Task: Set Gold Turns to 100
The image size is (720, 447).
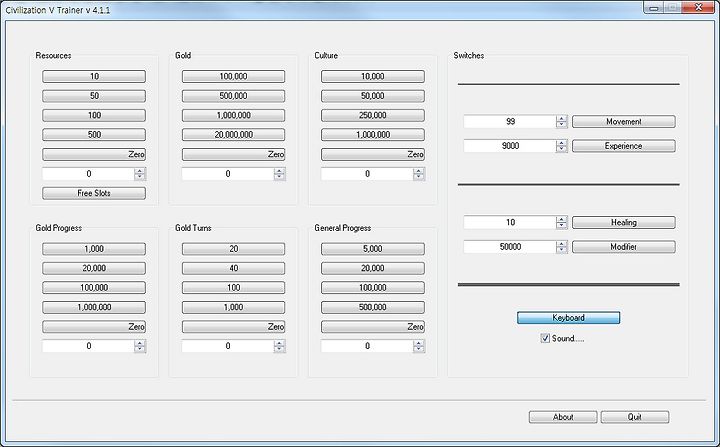Action: click(233, 288)
